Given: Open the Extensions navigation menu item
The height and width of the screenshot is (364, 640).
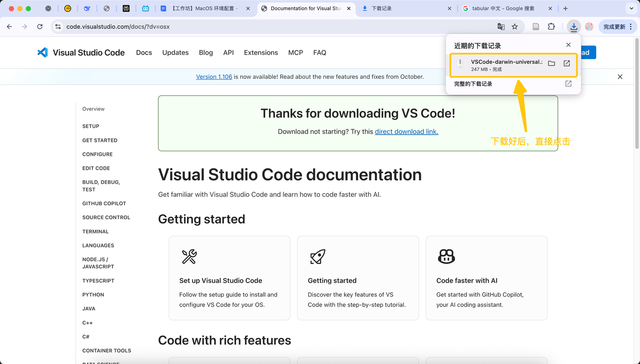Looking at the screenshot, I should point(260,52).
